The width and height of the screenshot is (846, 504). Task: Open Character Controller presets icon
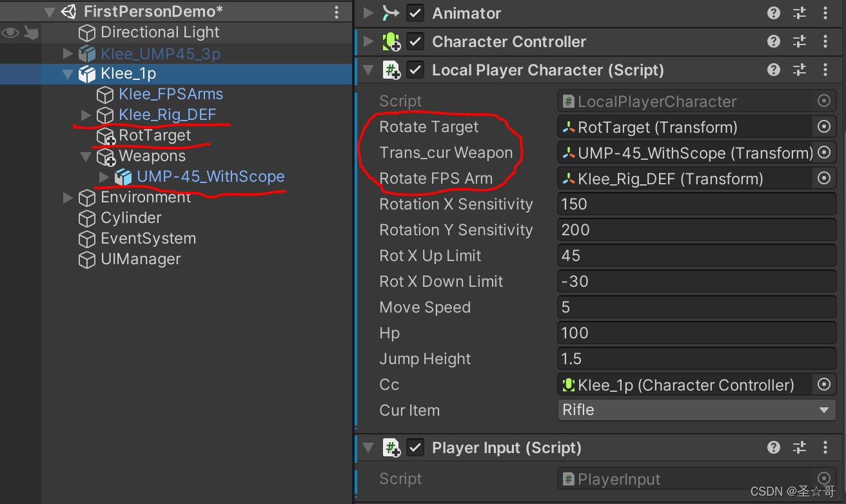[x=800, y=41]
